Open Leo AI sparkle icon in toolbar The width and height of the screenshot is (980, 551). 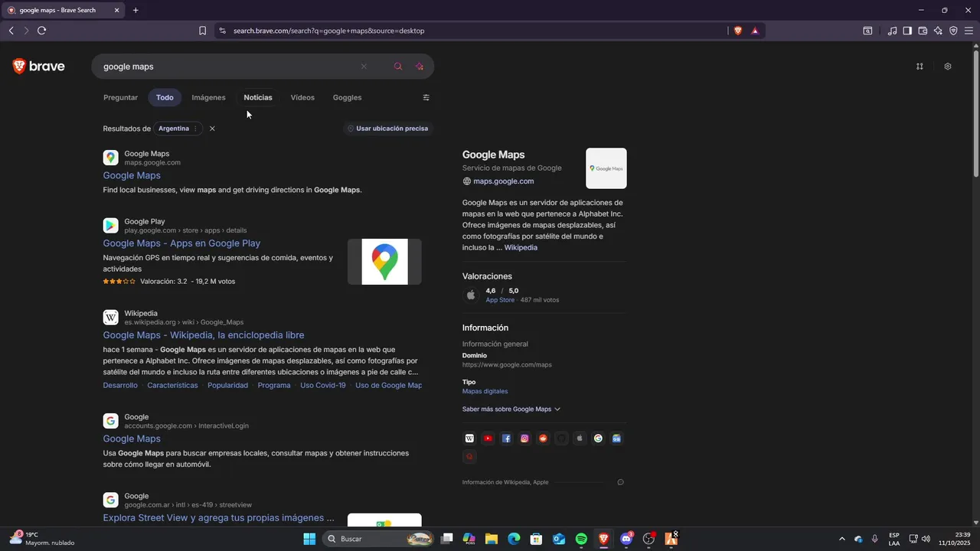click(938, 31)
